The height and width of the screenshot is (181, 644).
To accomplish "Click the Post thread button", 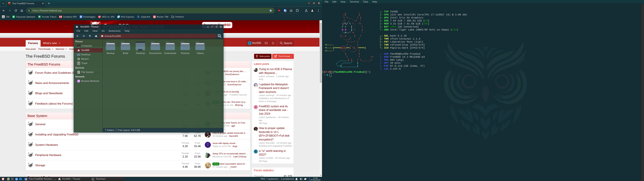I will pyautogui.click(x=283, y=56).
